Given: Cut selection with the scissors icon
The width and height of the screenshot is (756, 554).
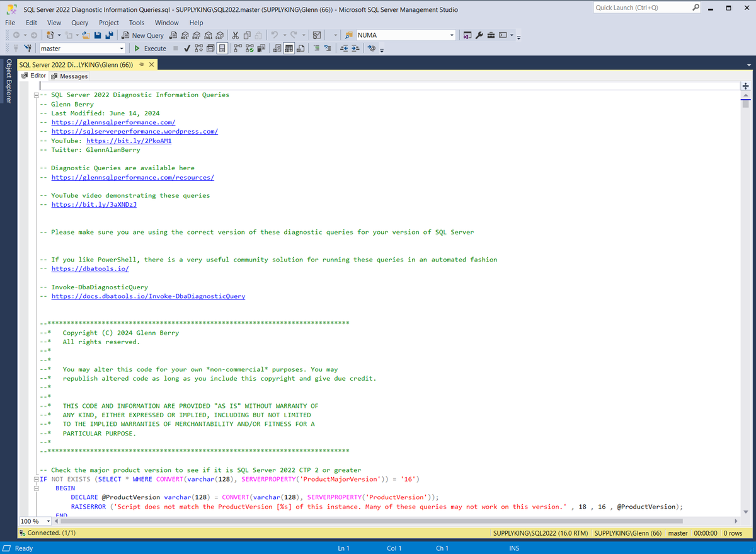Looking at the screenshot, I should [x=235, y=35].
